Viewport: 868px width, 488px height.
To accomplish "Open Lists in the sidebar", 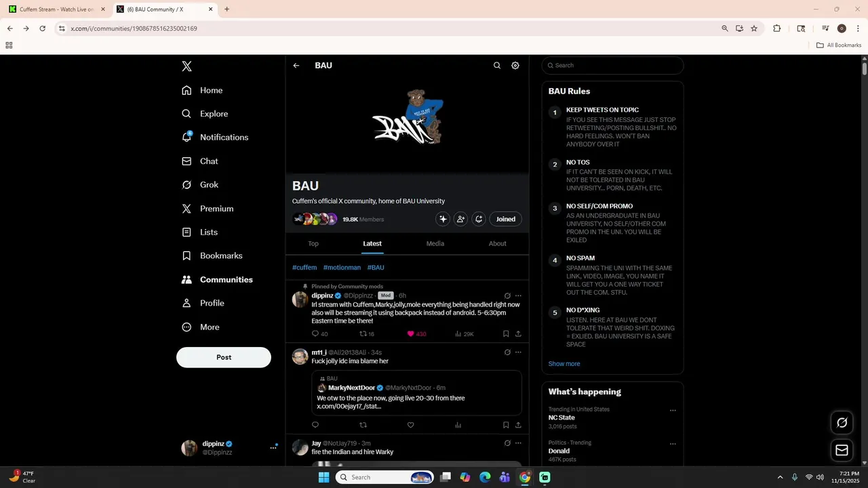I will 199,232.
